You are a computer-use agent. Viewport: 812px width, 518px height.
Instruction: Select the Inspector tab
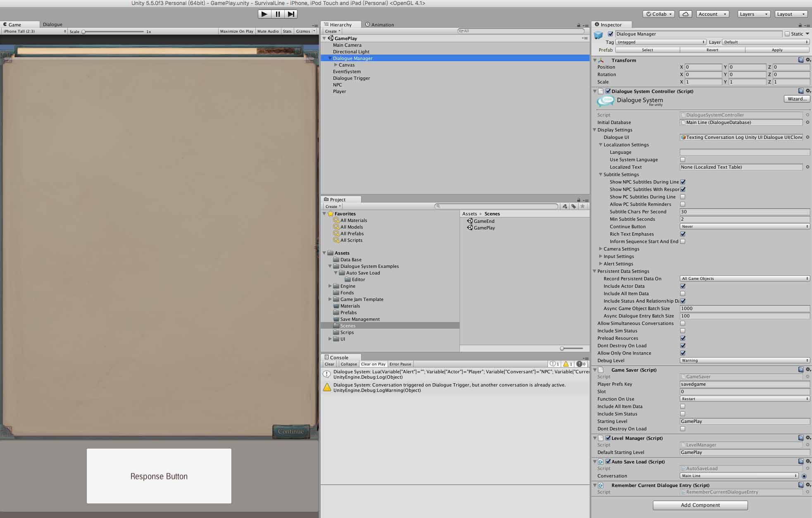[611, 25]
